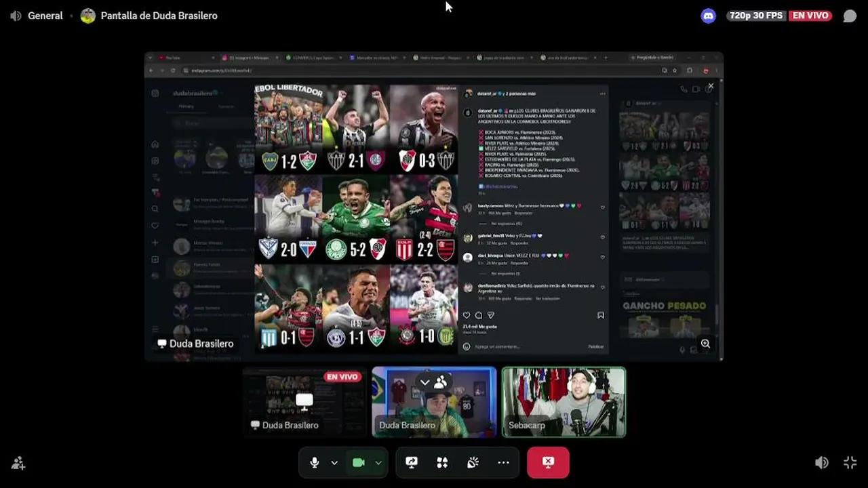Click the share paper-plane icon on post
This screenshot has height=488, width=868.
click(491, 315)
